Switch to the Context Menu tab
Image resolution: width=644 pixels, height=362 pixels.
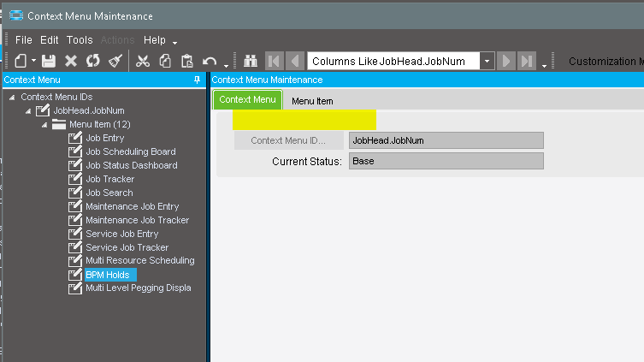click(247, 100)
